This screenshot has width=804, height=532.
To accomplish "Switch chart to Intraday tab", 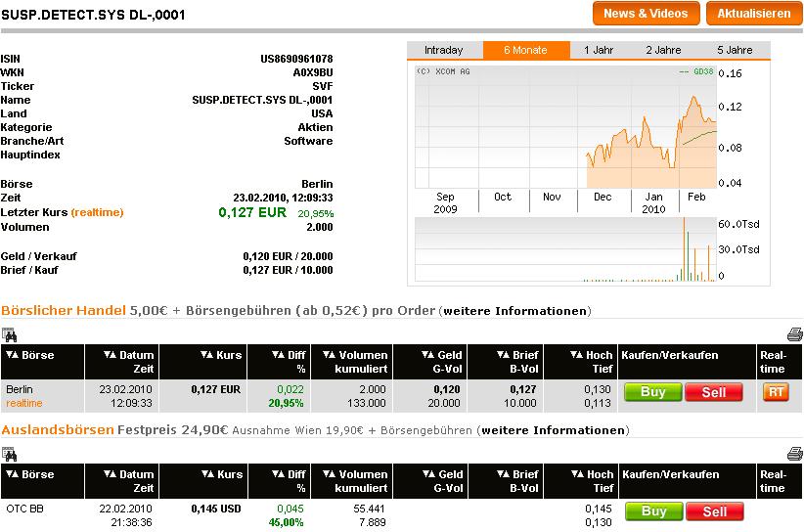I will [444, 50].
